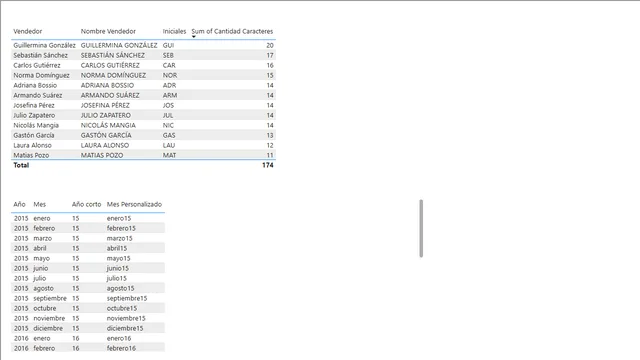Viewport: 640px width, 360px height.
Task: Sort by Nombre Vendedor column header
Action: click(108, 31)
